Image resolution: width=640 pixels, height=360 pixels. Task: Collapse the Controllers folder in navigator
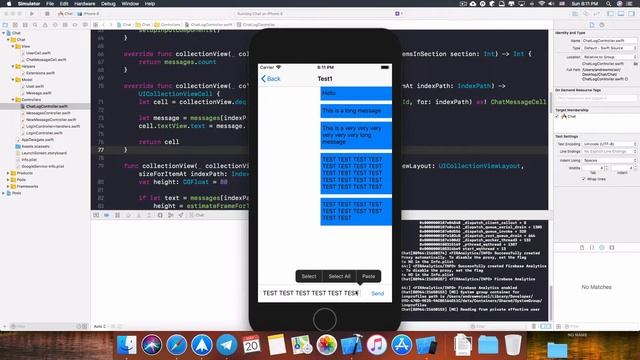[x=13, y=100]
